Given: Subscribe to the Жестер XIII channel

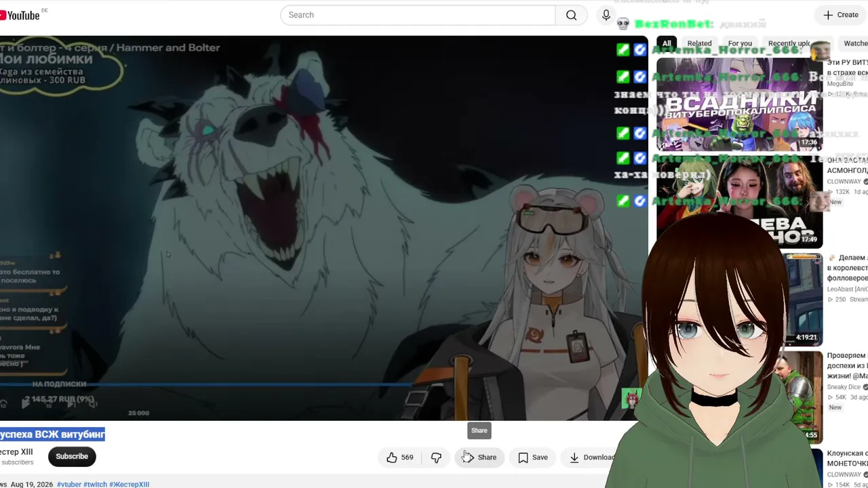Looking at the screenshot, I should [x=72, y=457].
